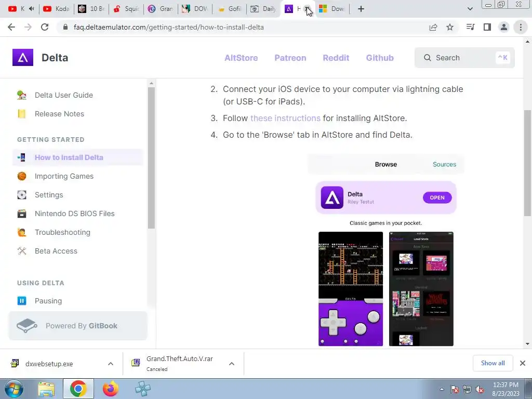The height and width of the screenshot is (399, 532).
Task: Open the Reddit header link
Action: point(336,58)
